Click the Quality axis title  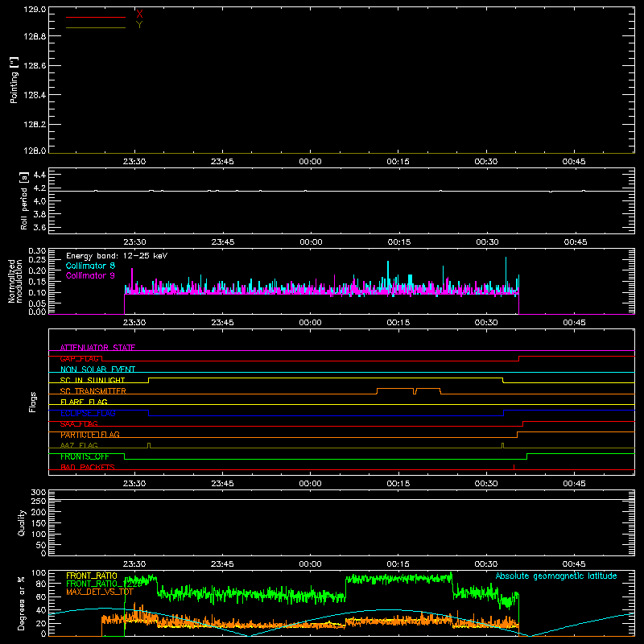[x=22, y=522]
